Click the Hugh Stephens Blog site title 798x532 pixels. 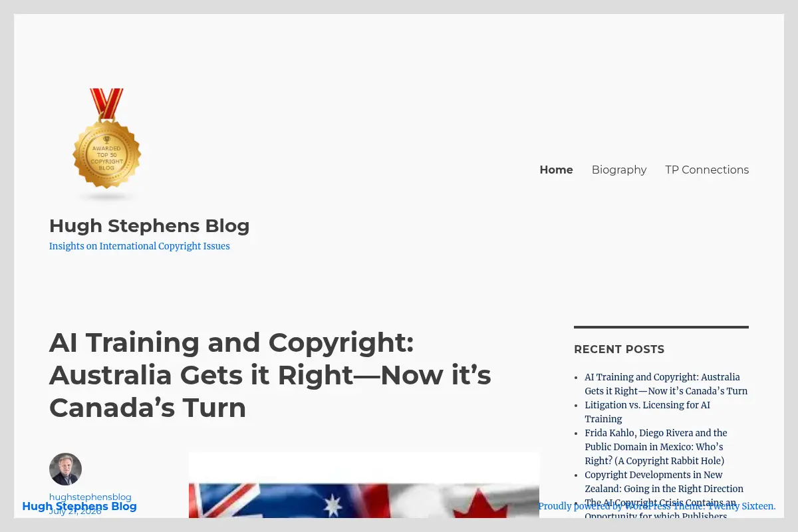click(150, 226)
